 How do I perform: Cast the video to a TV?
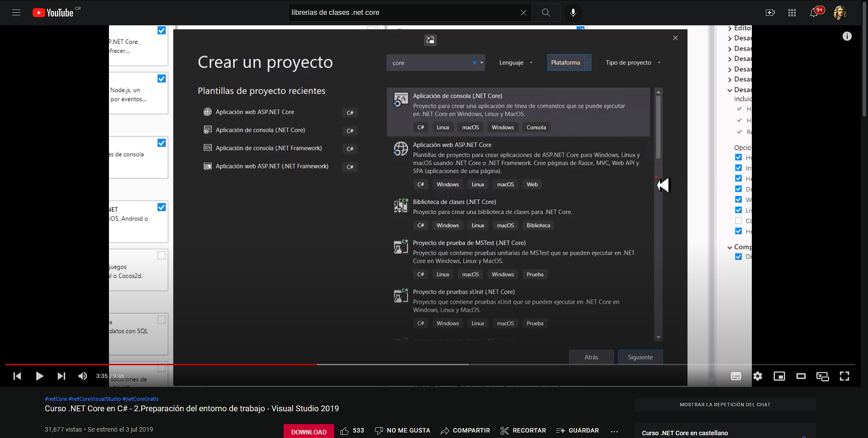click(x=823, y=376)
